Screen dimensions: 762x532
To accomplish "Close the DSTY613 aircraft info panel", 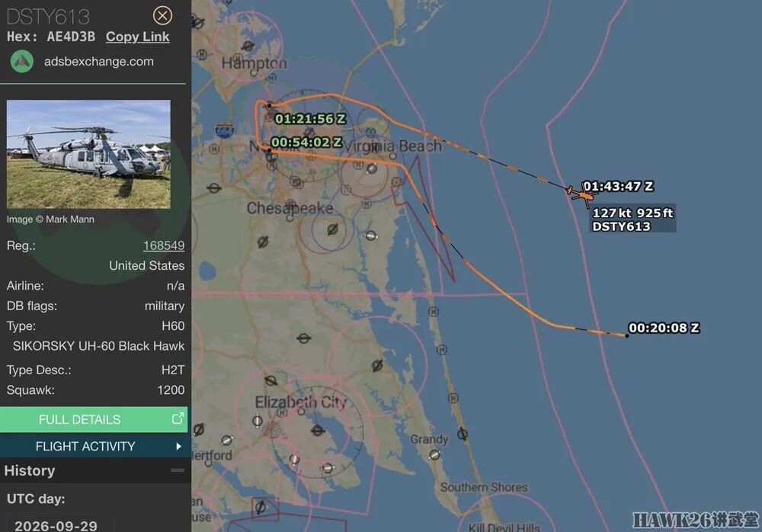I will click(x=162, y=15).
